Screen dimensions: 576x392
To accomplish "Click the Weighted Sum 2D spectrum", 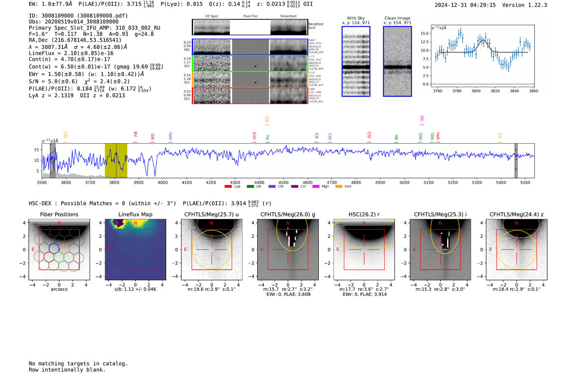I will [x=212, y=27].
